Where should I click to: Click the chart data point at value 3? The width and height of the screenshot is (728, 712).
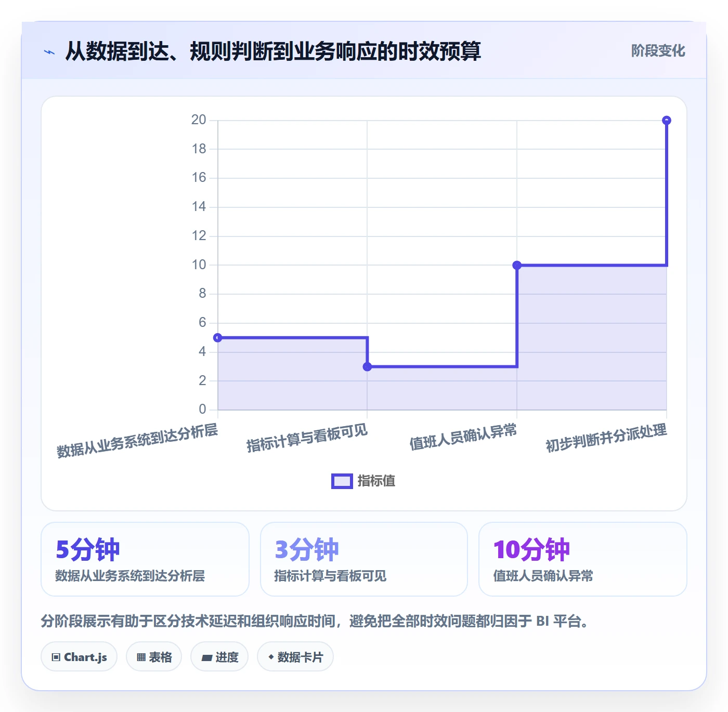[x=367, y=367]
